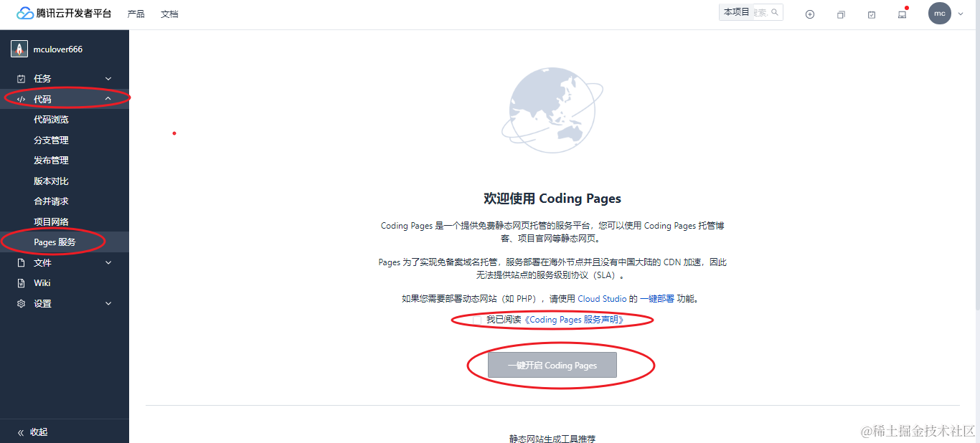Click the plus create-new icon in the header

(810, 14)
